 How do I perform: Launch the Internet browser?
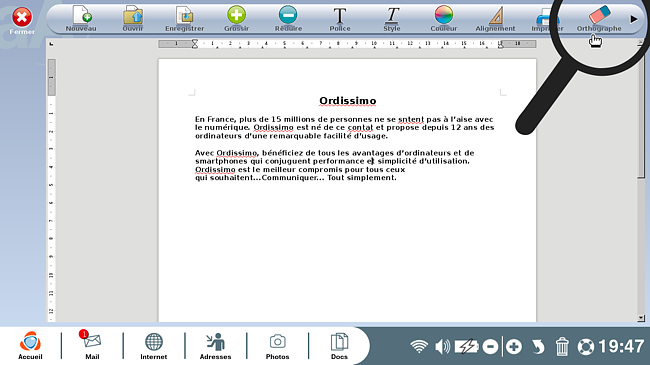pyautogui.click(x=153, y=345)
